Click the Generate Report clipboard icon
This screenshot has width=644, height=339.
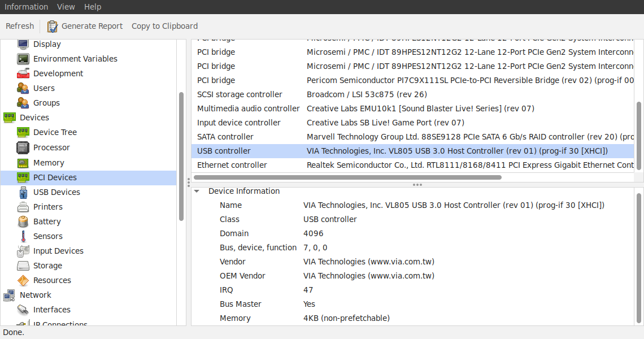(x=53, y=26)
